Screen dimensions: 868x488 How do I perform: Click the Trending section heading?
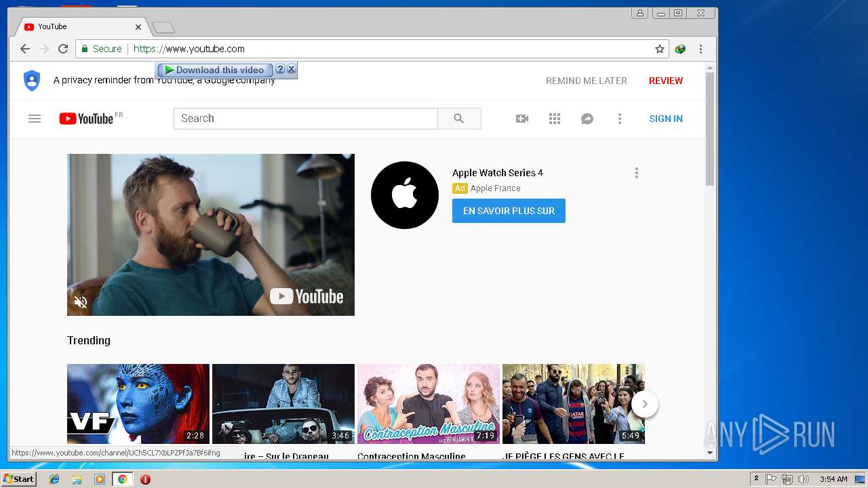pyautogui.click(x=89, y=340)
